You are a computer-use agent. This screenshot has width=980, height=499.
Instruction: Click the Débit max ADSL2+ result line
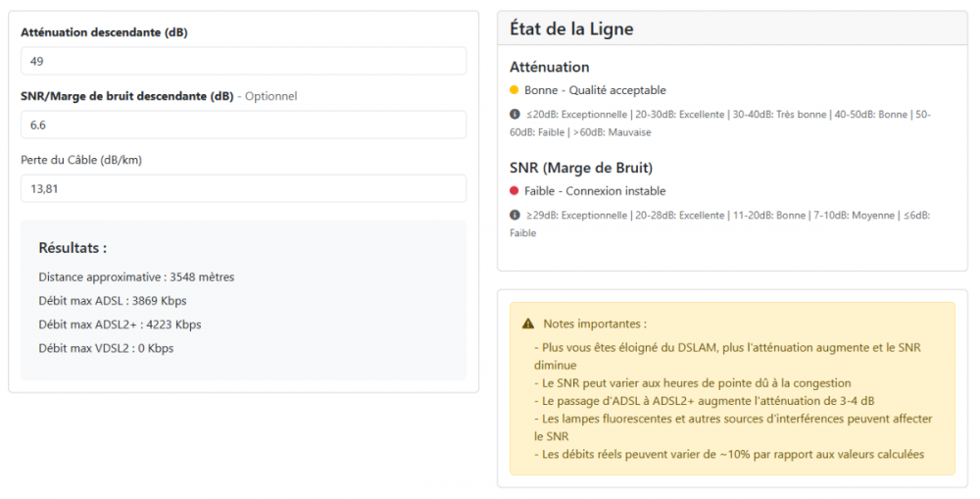(x=120, y=324)
